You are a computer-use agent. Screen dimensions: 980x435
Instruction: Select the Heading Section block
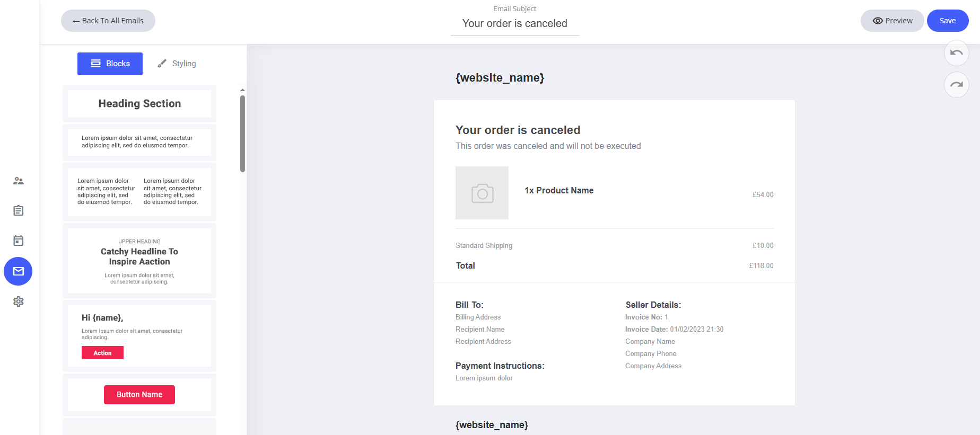click(x=139, y=103)
